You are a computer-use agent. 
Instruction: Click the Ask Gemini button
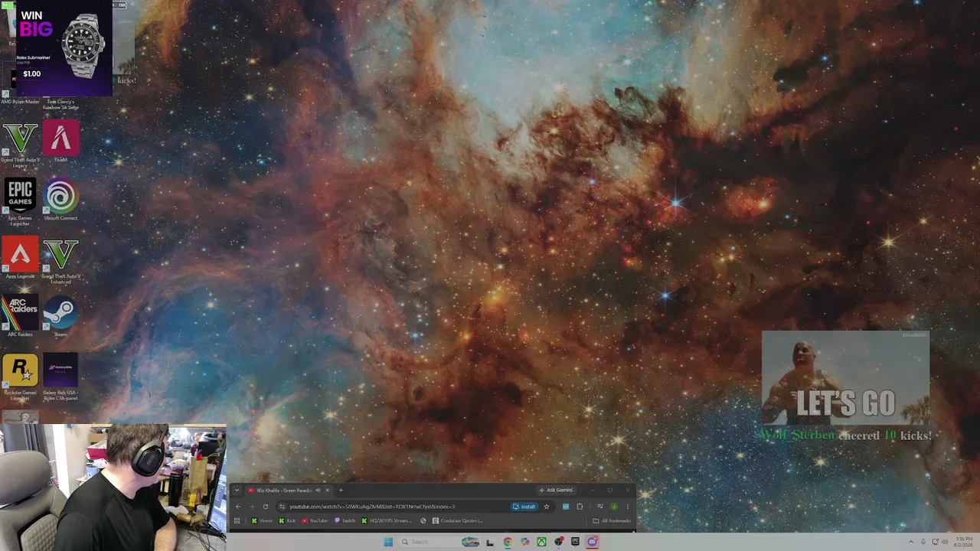(556, 491)
